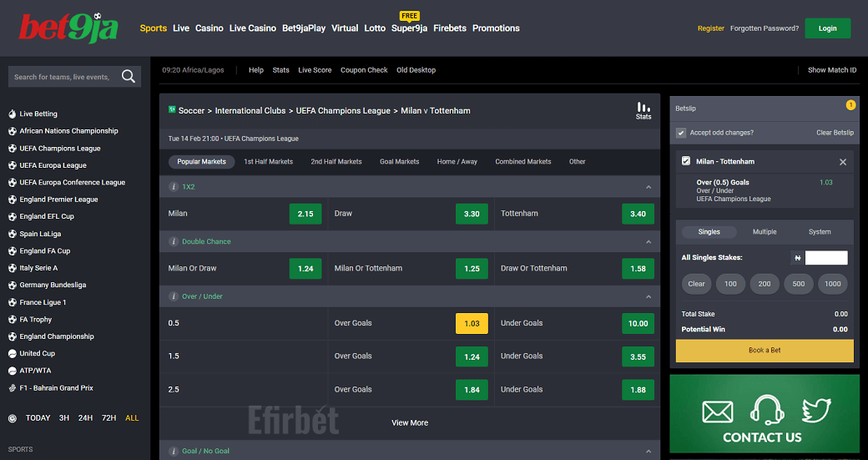Select the TODAY time filter
Image resolution: width=868 pixels, height=460 pixels.
point(38,418)
